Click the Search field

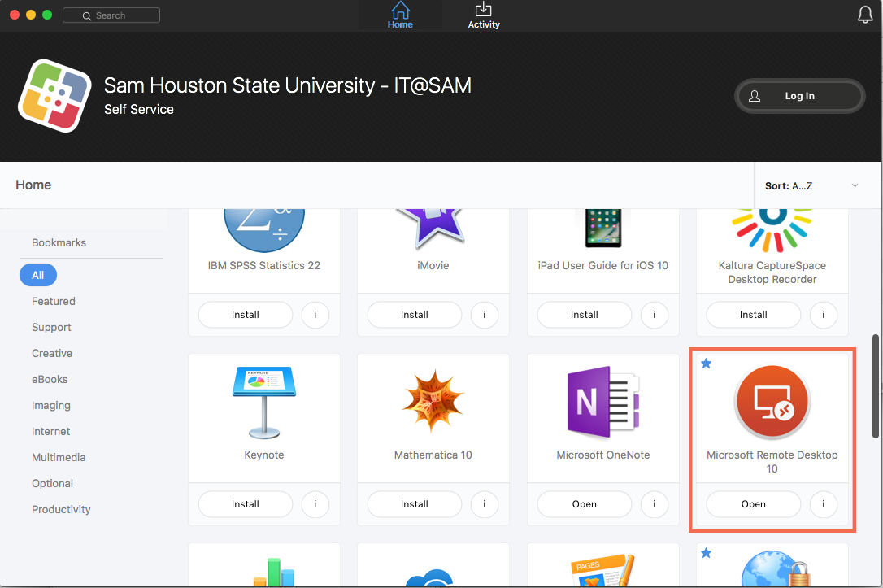point(111,15)
